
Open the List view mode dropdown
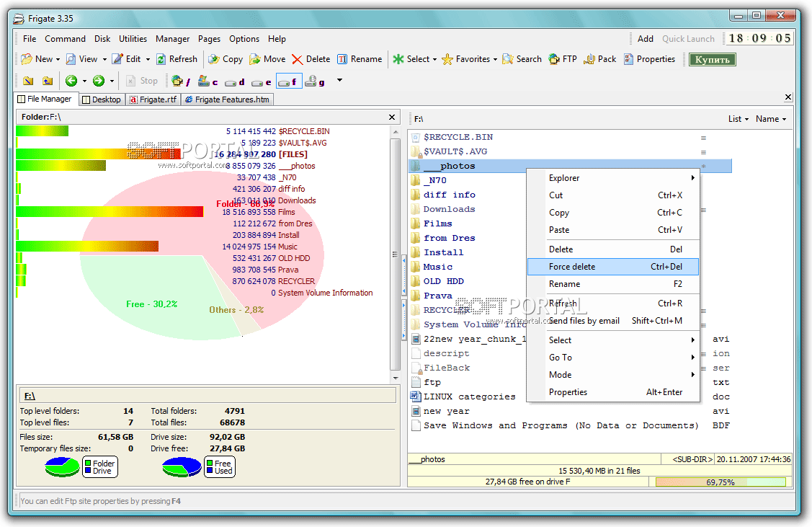click(x=738, y=119)
